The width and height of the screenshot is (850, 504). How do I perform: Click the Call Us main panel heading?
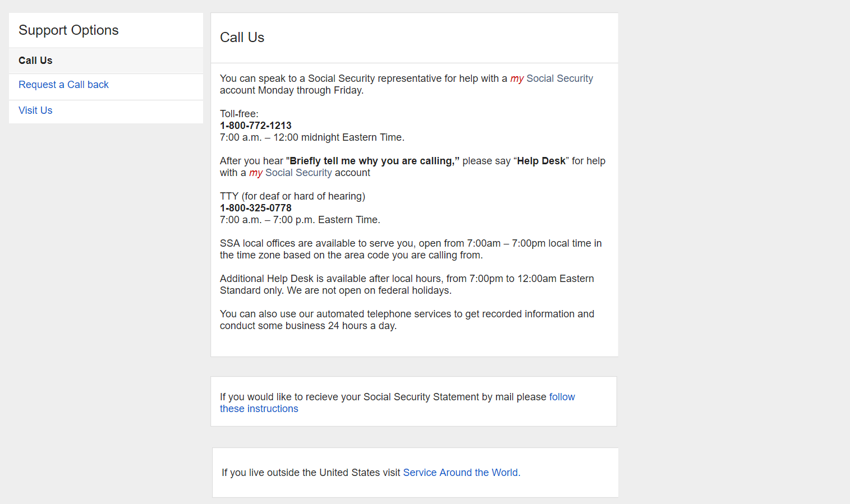tap(242, 38)
